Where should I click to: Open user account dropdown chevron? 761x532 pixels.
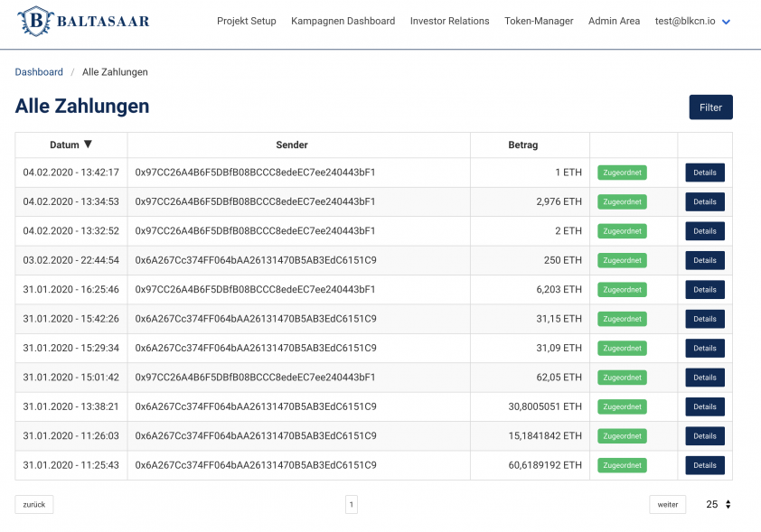click(x=726, y=22)
